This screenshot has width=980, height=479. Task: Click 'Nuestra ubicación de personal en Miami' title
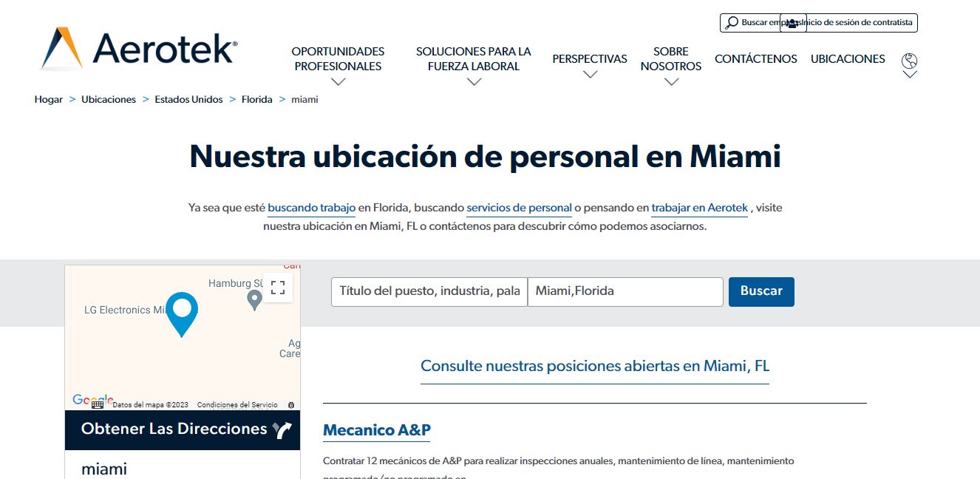pos(485,157)
